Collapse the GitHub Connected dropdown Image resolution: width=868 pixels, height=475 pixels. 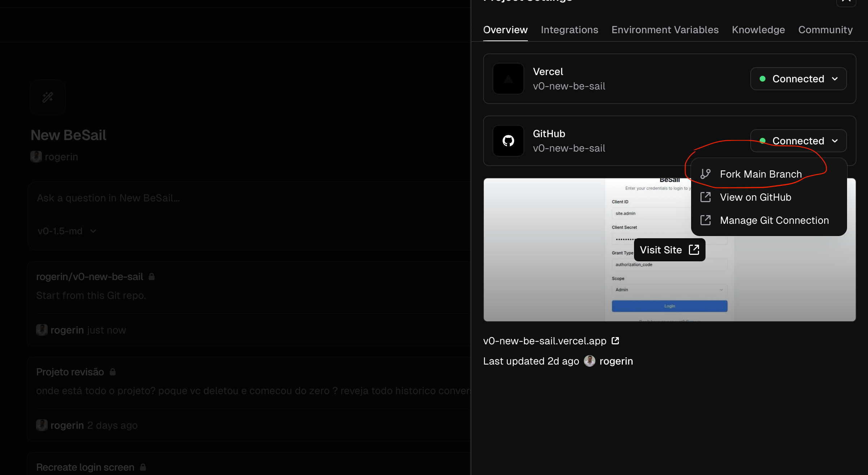(798, 141)
